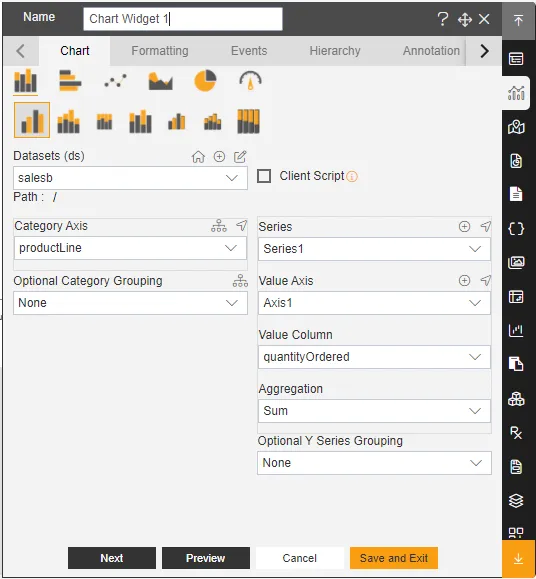
Task: Select the pie chart type icon
Action: coord(205,80)
